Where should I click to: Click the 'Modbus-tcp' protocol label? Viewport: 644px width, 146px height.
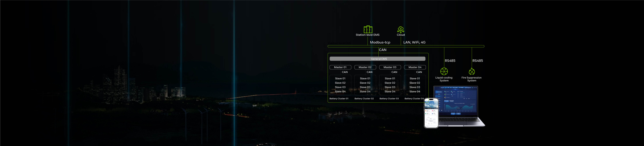380,43
